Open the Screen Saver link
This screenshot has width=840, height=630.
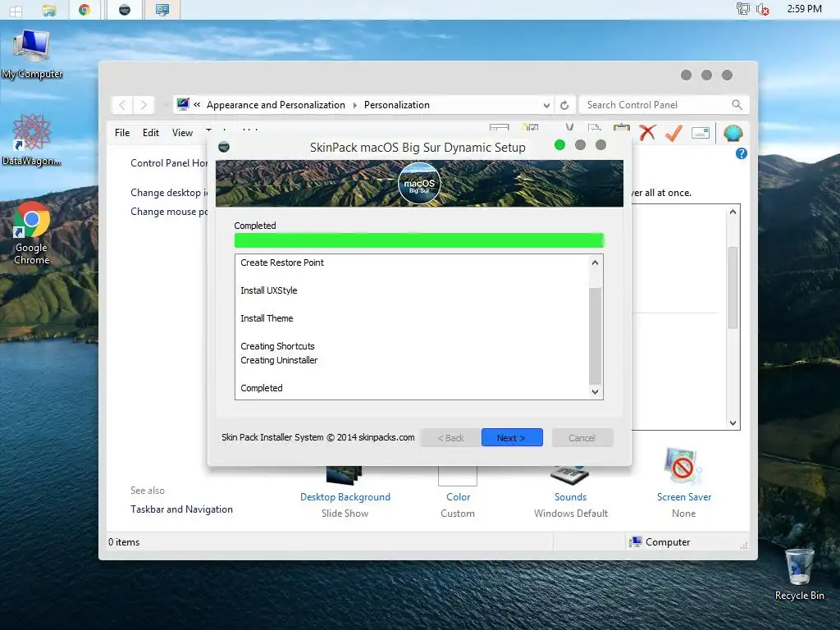tap(684, 496)
